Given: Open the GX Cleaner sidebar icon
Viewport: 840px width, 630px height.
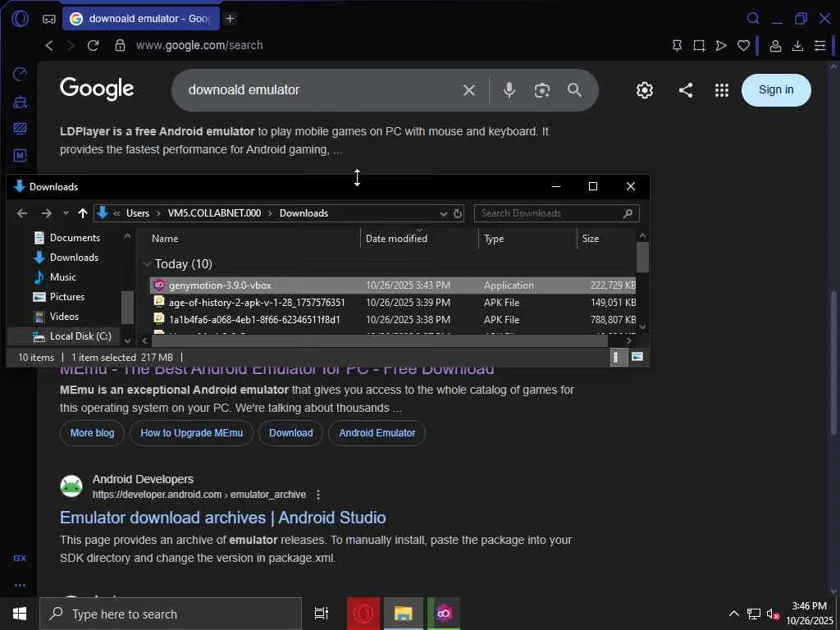Looking at the screenshot, I should click(x=20, y=101).
